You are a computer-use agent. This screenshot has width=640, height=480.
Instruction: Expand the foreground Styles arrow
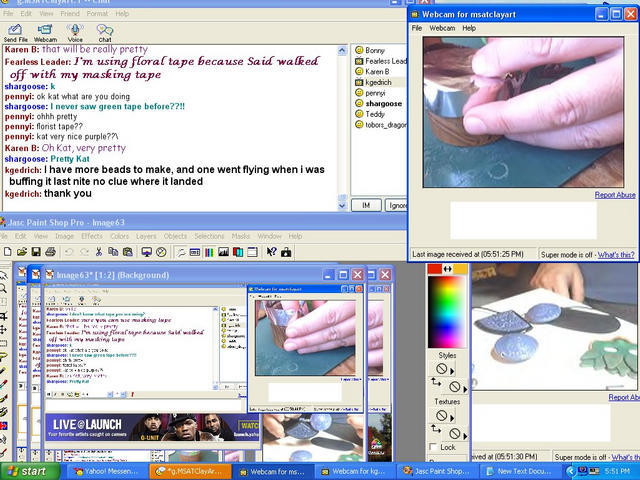[x=452, y=371]
